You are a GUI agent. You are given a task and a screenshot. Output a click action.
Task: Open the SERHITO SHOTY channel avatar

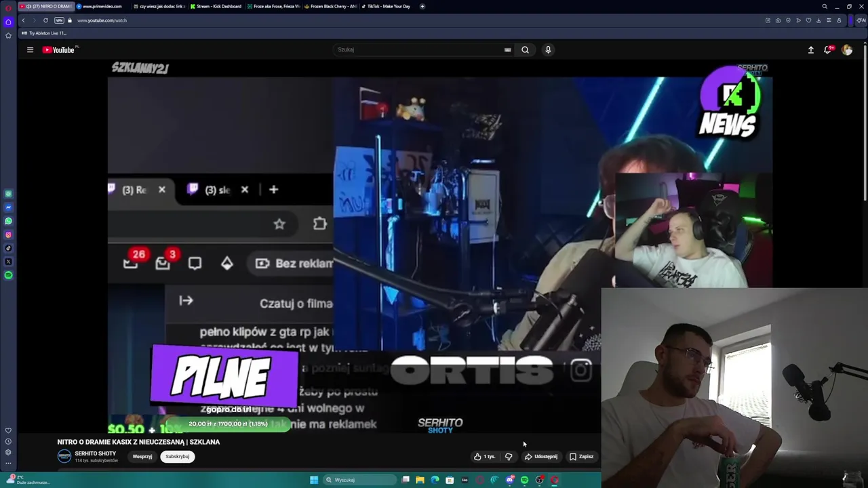click(x=64, y=457)
